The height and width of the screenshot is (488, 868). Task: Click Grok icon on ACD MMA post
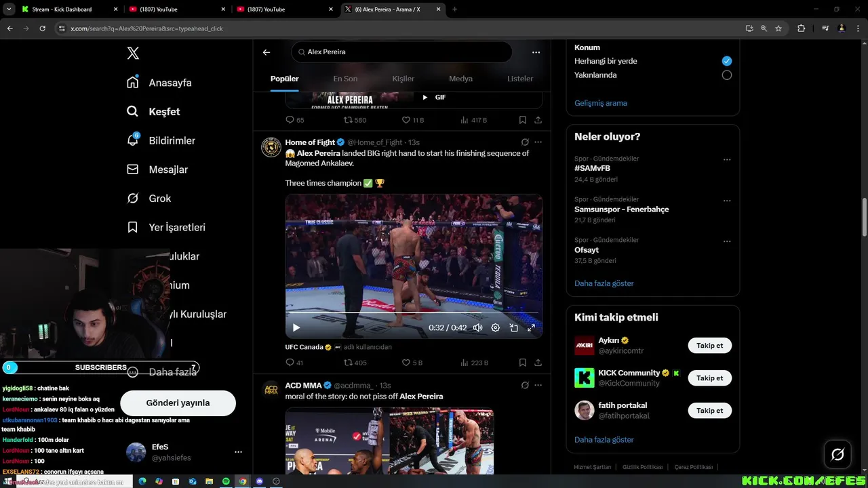click(525, 386)
